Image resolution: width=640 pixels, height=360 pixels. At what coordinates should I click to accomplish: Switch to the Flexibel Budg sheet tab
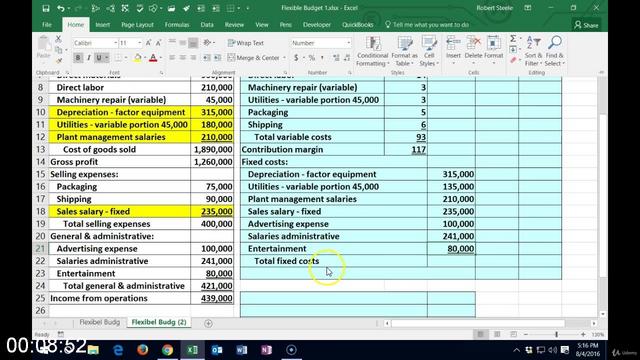[x=100, y=322]
